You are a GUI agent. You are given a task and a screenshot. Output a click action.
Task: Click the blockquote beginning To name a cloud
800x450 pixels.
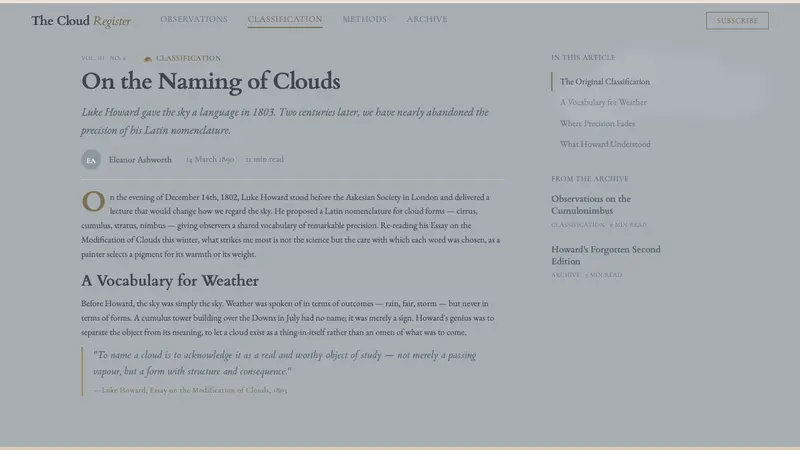pyautogui.click(x=285, y=363)
